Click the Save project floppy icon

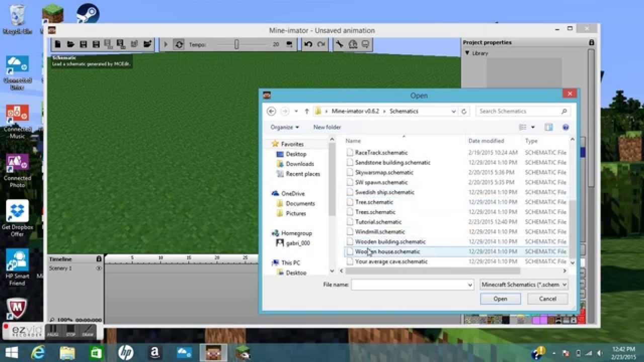coord(84,44)
